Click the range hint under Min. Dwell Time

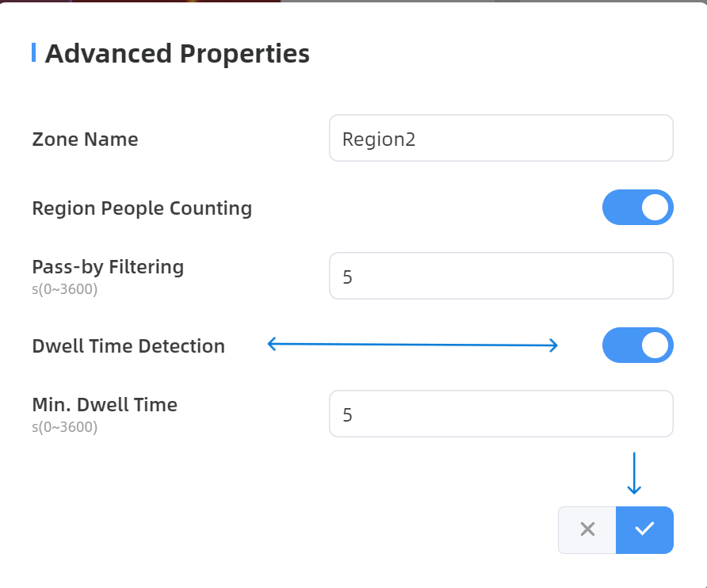click(x=64, y=427)
